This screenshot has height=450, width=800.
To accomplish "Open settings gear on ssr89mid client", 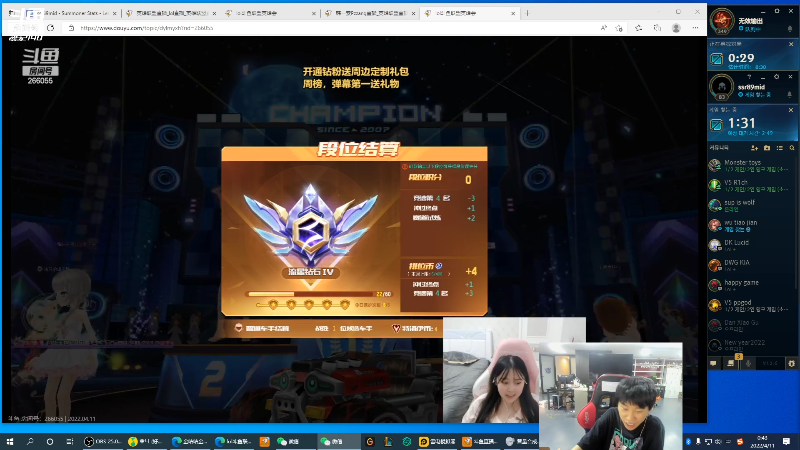I will 777,77.
